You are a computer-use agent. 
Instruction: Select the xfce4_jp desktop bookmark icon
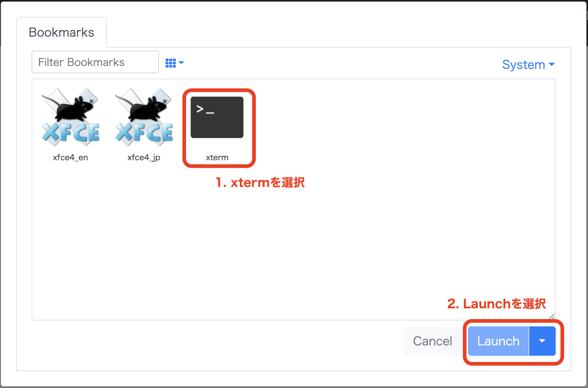[x=144, y=117]
